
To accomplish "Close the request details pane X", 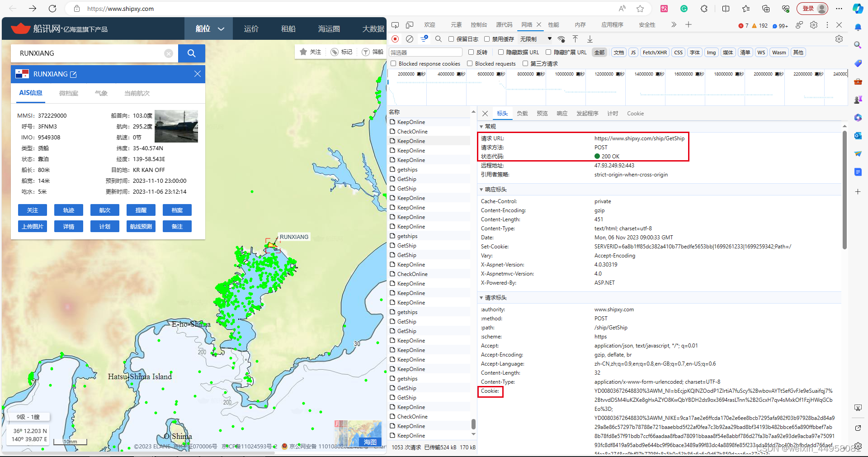I will (x=485, y=114).
